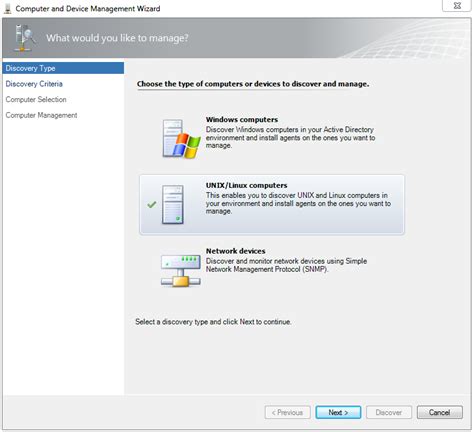
Task: Click the green checkmark beside UNIX/Linux computers
Action: click(152, 204)
